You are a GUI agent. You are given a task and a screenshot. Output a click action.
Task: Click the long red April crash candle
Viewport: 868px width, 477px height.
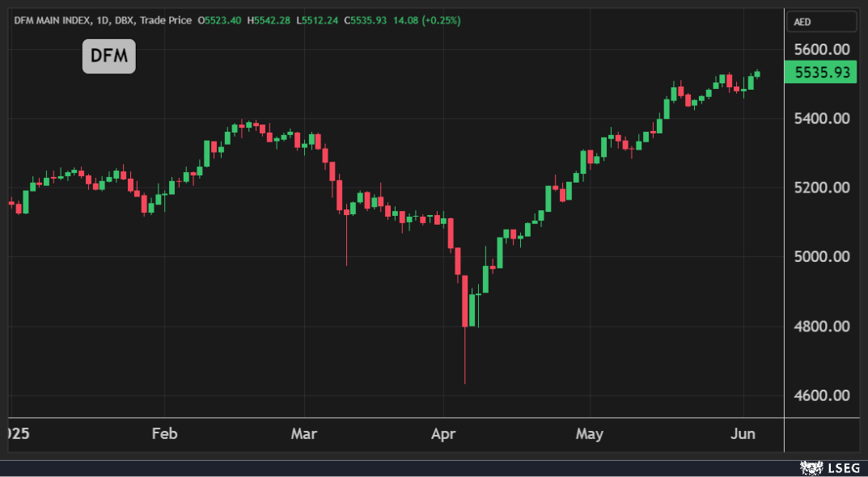(465, 301)
